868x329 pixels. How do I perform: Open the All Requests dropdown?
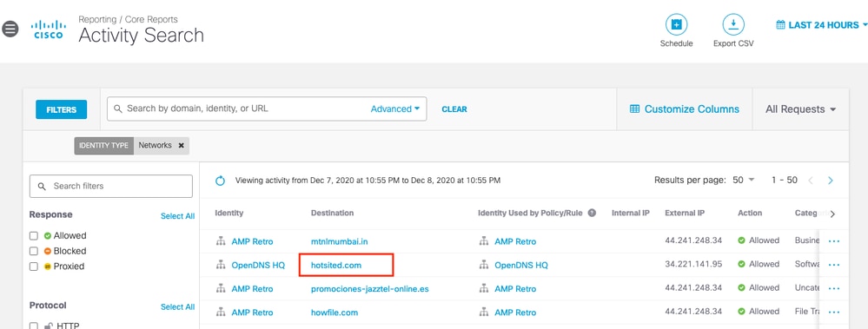(x=800, y=109)
